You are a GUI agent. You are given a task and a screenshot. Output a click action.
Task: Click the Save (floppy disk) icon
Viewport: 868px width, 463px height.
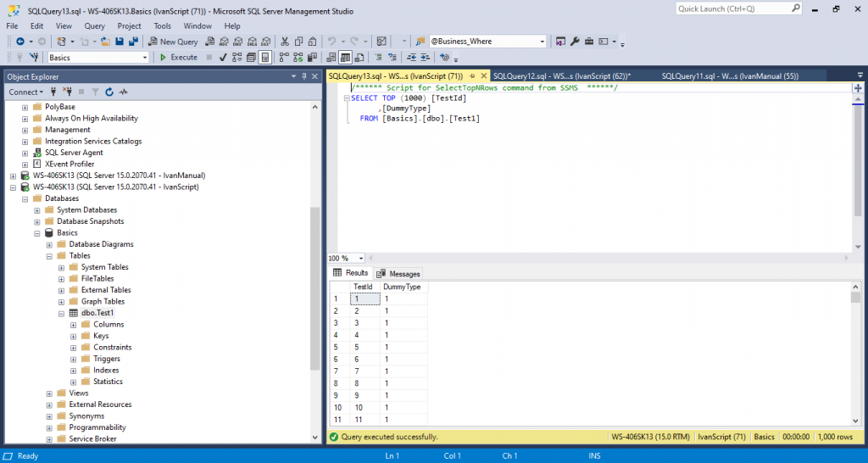[x=120, y=42]
